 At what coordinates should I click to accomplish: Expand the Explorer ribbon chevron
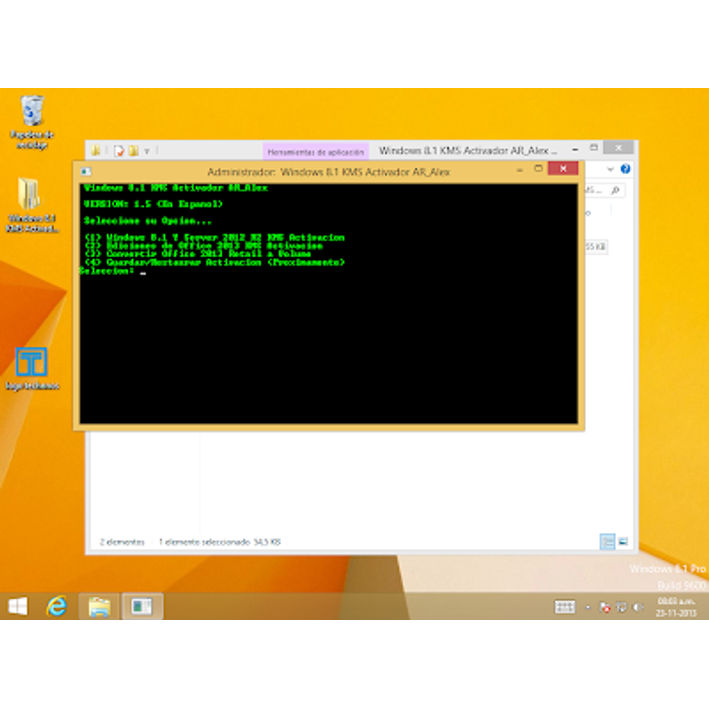tap(610, 169)
